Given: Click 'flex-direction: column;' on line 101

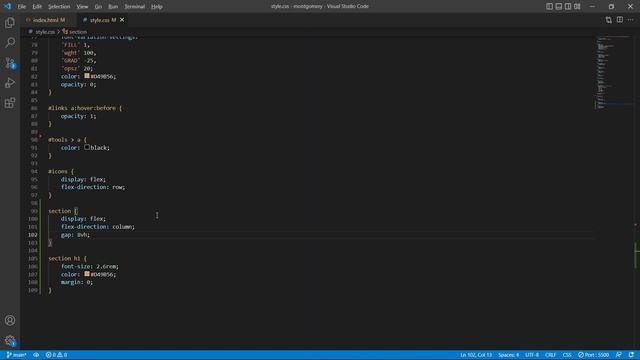Looking at the screenshot, I should pyautogui.click(x=98, y=227).
